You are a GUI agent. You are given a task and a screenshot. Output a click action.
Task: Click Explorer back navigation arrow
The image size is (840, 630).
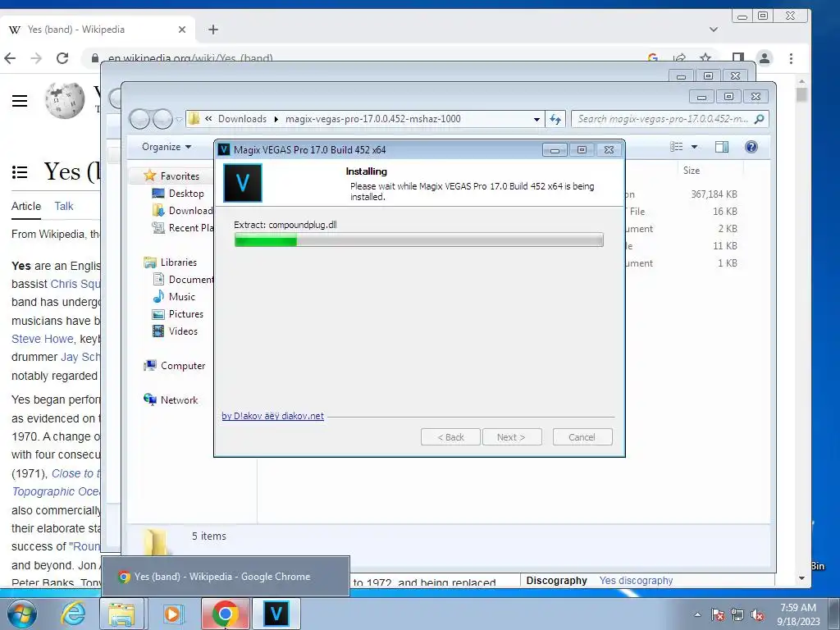[139, 119]
